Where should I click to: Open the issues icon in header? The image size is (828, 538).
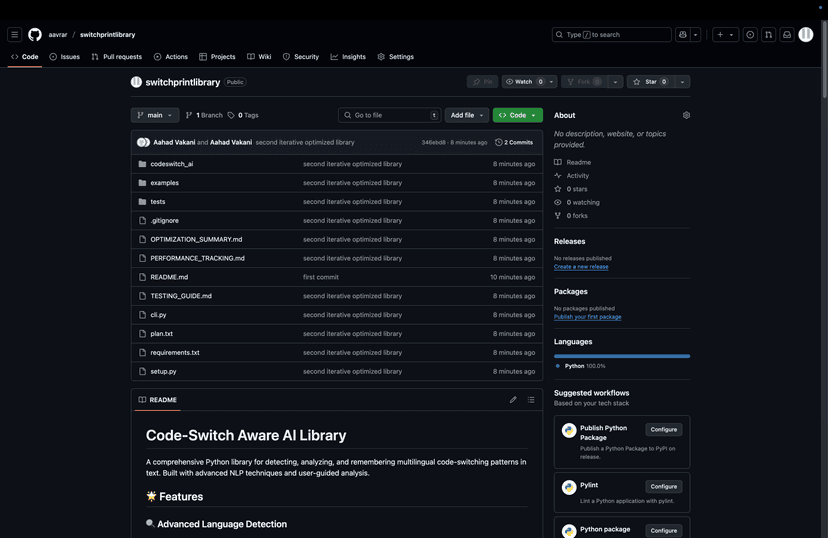click(x=750, y=35)
